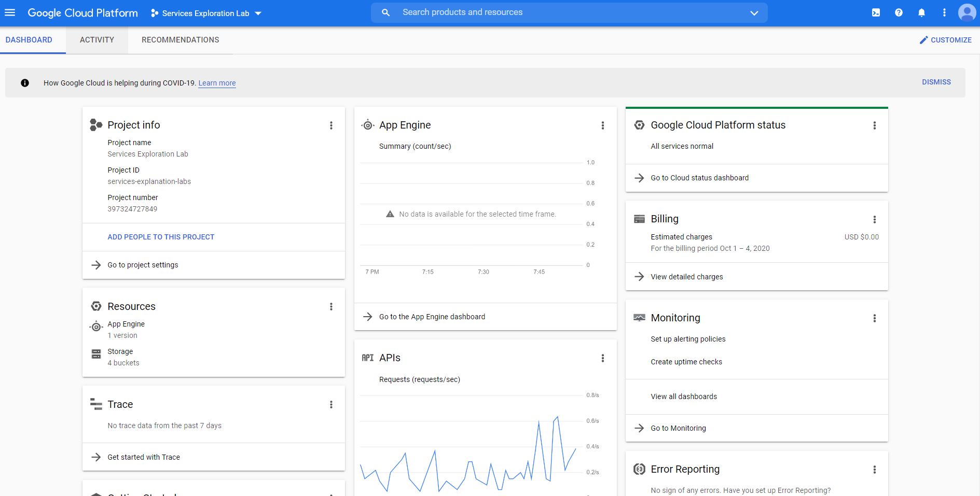This screenshot has height=496, width=980.
Task: Dismiss the COVID-19 info banner
Action: coord(936,82)
